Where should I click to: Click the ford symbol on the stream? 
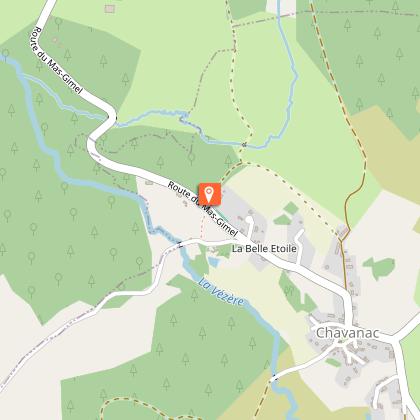click(x=244, y=145)
